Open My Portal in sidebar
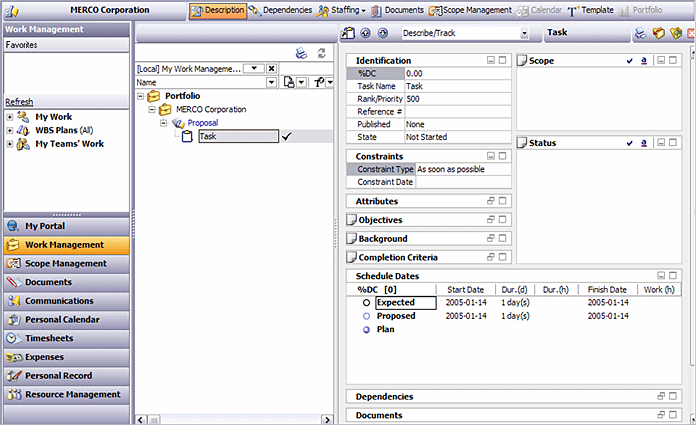This screenshot has width=696, height=425. click(x=67, y=226)
